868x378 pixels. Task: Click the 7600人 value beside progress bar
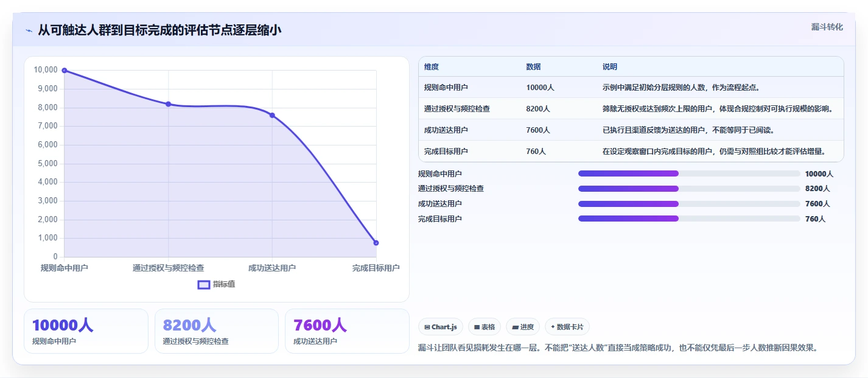[x=817, y=204]
